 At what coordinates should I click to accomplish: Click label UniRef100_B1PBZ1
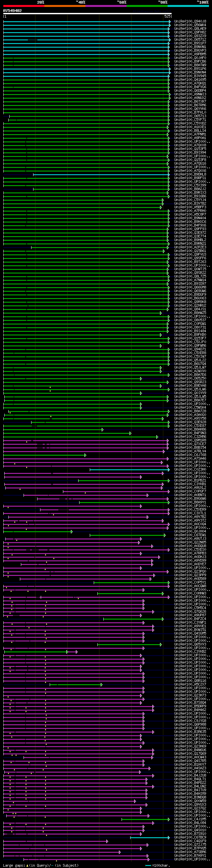[190, 481]
